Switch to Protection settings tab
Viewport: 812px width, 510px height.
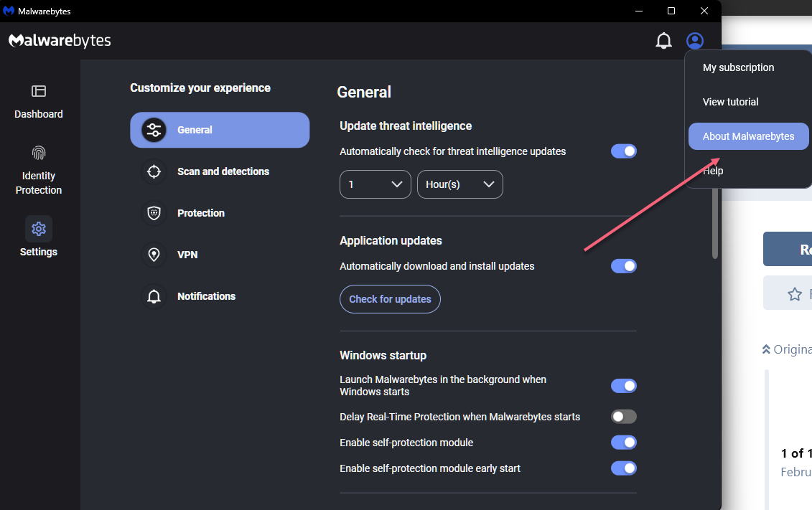pyautogui.click(x=220, y=213)
